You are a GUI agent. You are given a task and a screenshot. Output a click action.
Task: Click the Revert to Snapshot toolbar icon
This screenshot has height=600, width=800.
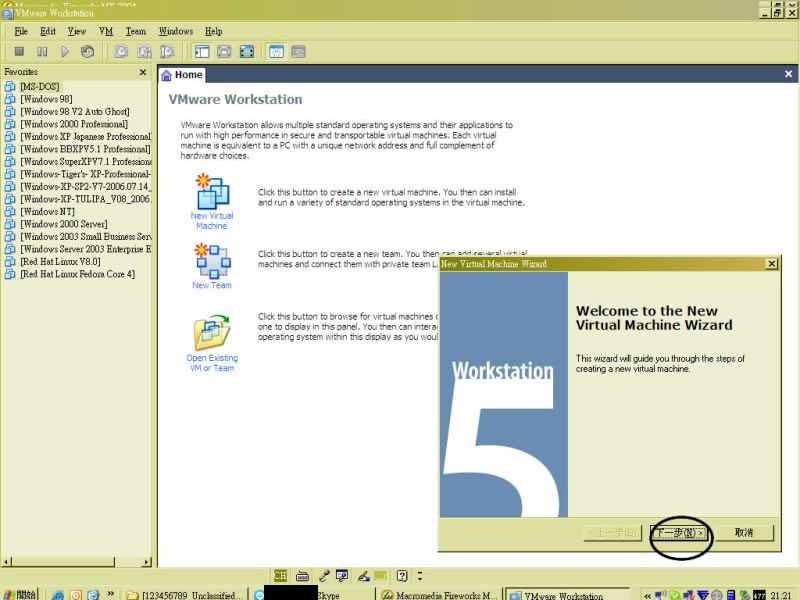coord(144,52)
